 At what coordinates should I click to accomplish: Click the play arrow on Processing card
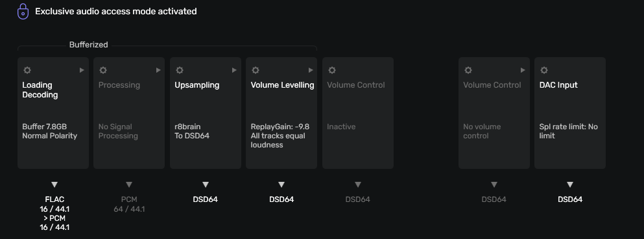158,70
